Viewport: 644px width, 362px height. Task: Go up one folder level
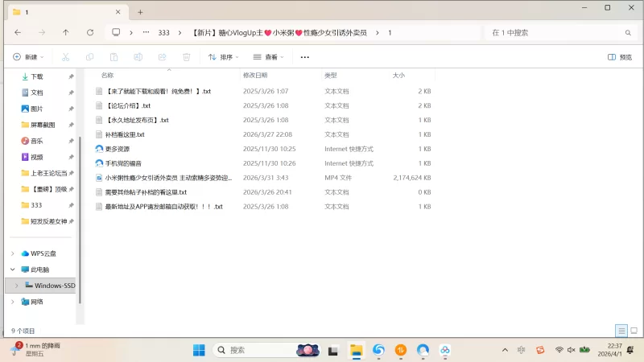66,33
